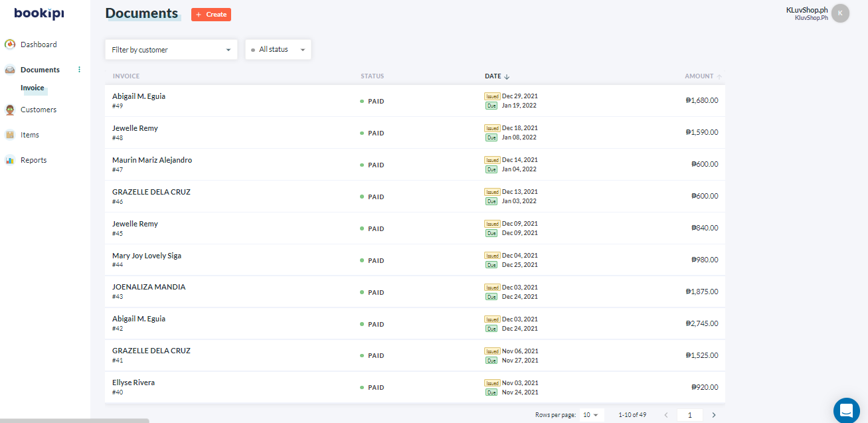Viewport: 868px width, 423px height.
Task: Open Reports in sidebar
Action: (34, 160)
